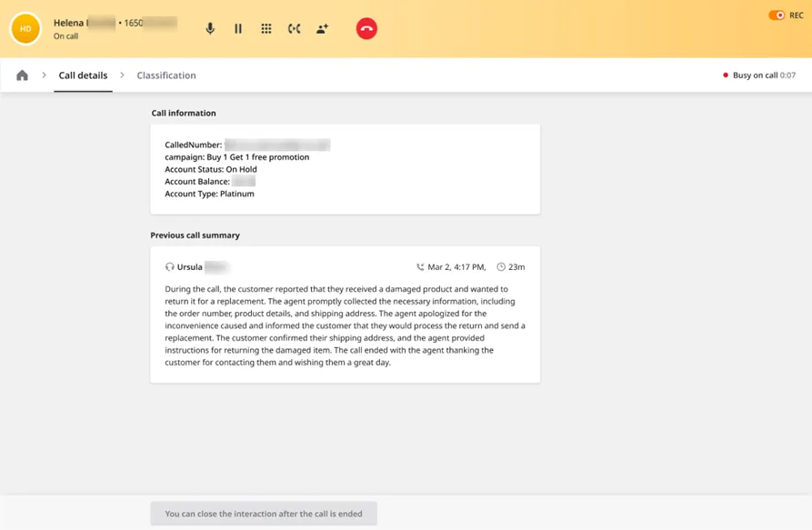This screenshot has width=812, height=530.
Task: Click the Call information heading
Action: click(x=184, y=113)
